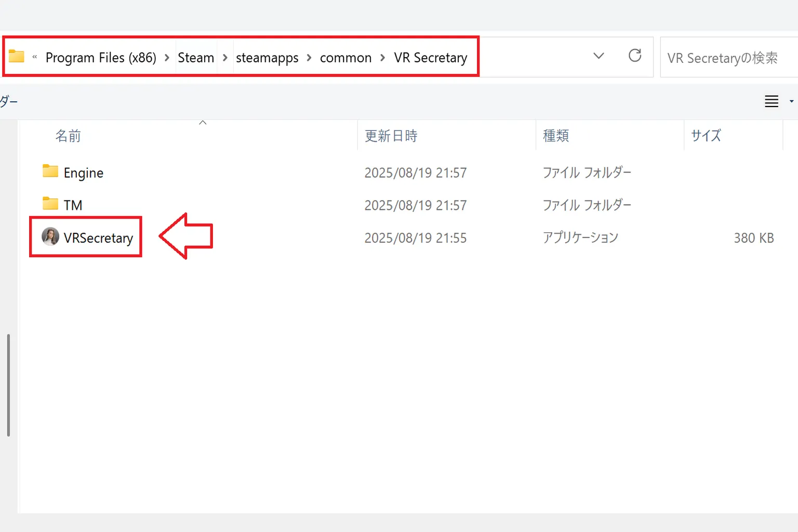Show hidden breadcrumb path with double chevron
Viewport: 798px width, 532px height.
pos(35,57)
